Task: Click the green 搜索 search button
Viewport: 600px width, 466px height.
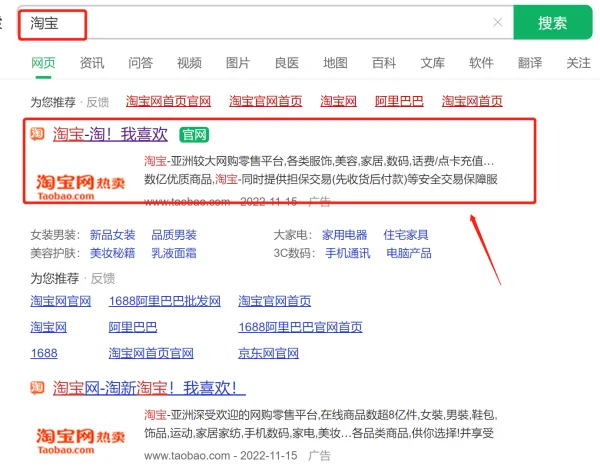Action: 552,23
